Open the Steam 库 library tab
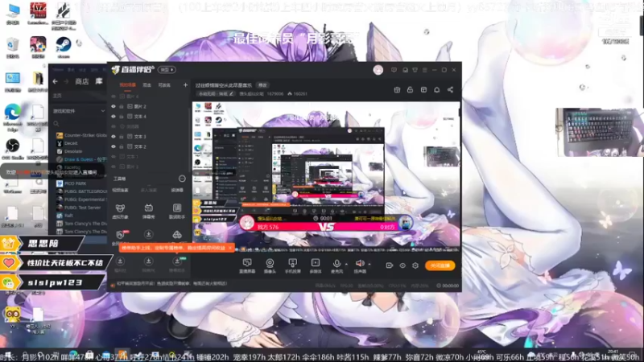Image resolution: width=644 pixels, height=362 pixels. coord(99,82)
